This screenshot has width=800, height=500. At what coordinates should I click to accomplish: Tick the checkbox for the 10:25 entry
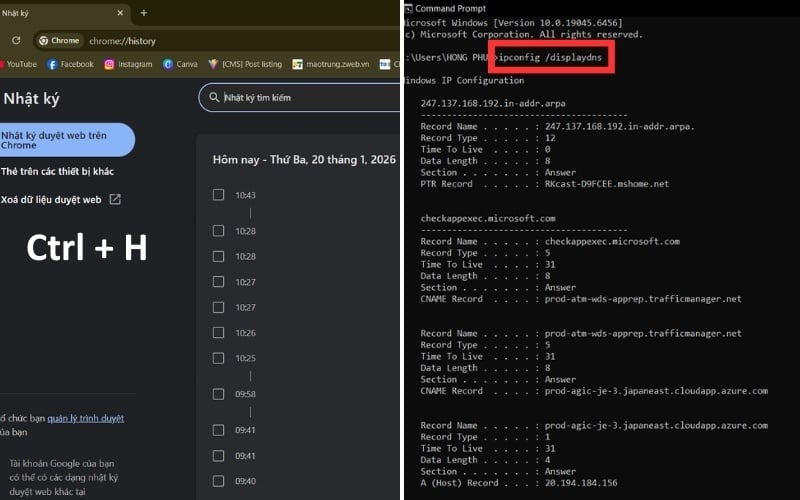pyautogui.click(x=218, y=358)
